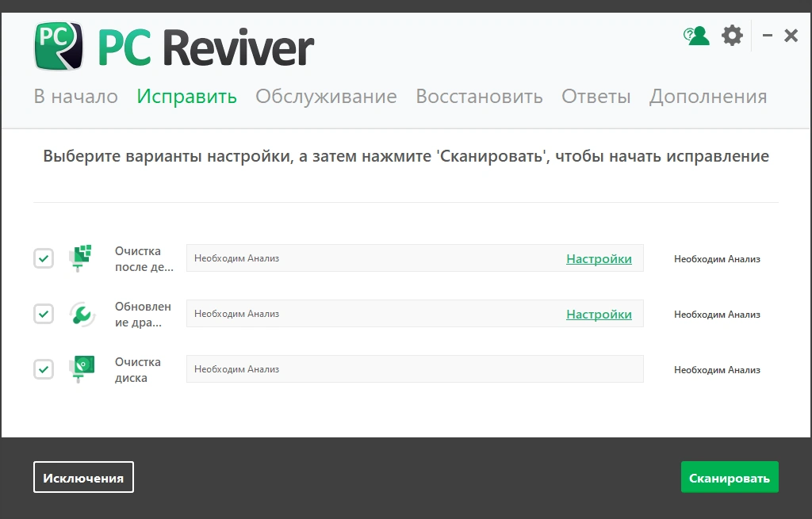The image size is (812, 519).
Task: Open the Восстановить tab
Action: [x=480, y=96]
